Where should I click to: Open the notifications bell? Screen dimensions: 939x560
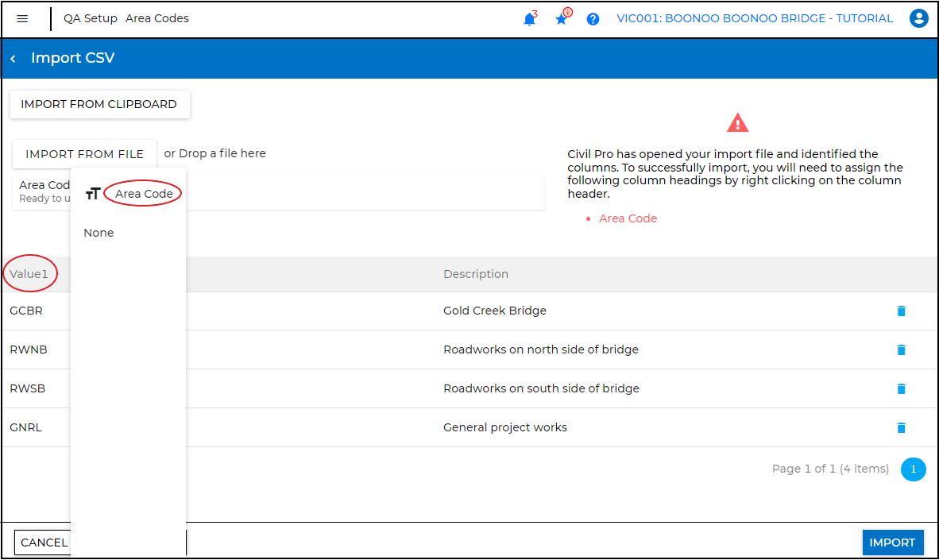point(529,18)
